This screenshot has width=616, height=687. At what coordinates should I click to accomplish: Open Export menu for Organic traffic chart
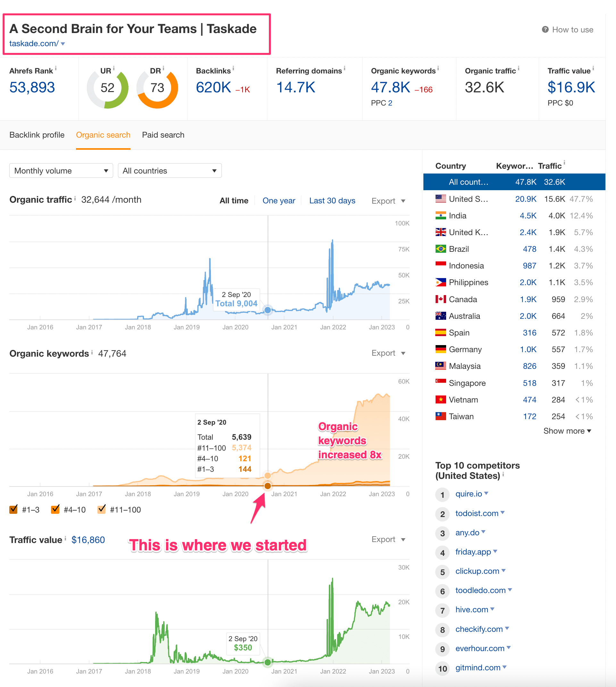point(388,200)
